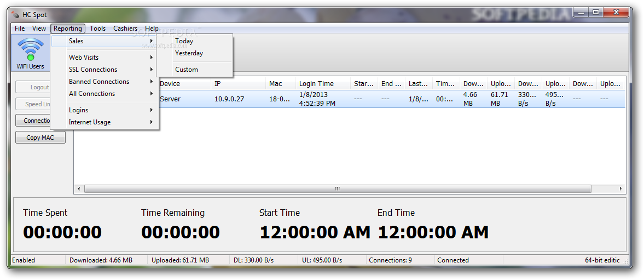644x280 pixels.
Task: Click UL: 495.00 B/s status entry
Action: 322,260
